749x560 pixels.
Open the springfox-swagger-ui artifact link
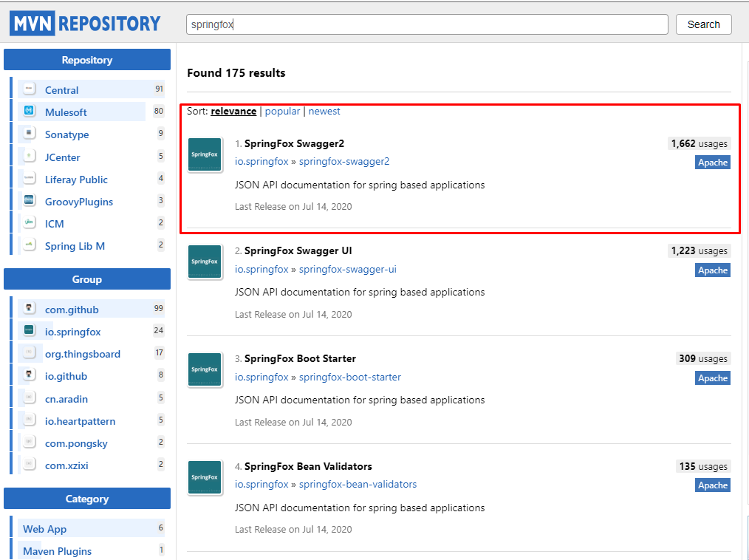pyautogui.click(x=348, y=270)
